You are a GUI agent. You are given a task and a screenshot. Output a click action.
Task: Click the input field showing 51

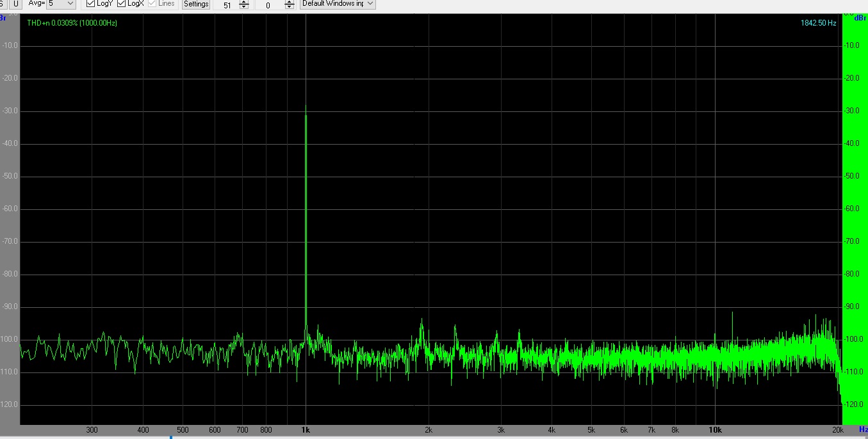pyautogui.click(x=226, y=5)
